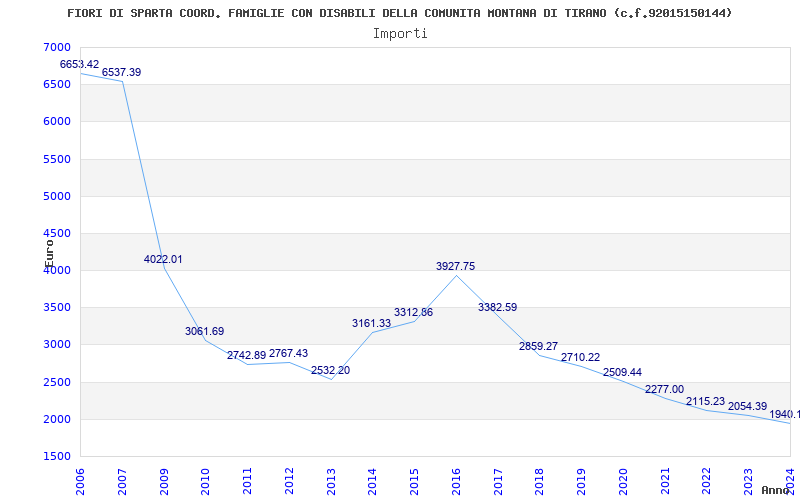This screenshot has width=800, height=500.
Task: Click y-axis value 1500
Action: 56,457
